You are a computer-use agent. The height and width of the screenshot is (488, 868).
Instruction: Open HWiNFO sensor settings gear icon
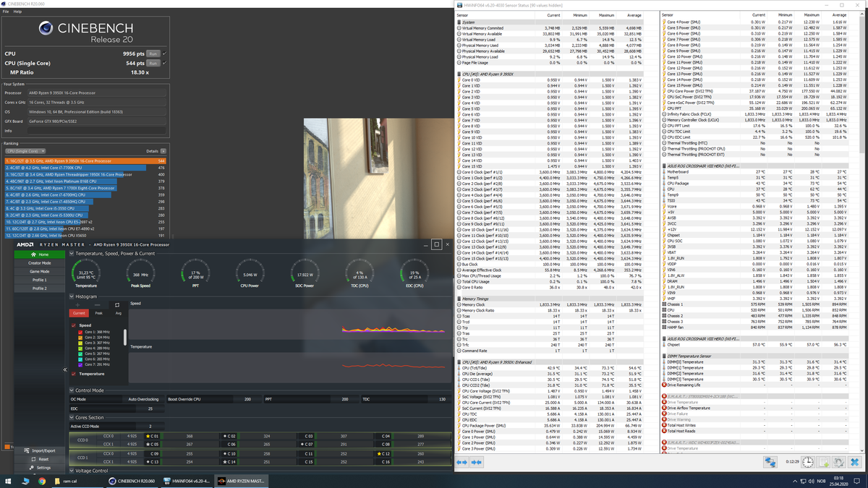pos(840,461)
